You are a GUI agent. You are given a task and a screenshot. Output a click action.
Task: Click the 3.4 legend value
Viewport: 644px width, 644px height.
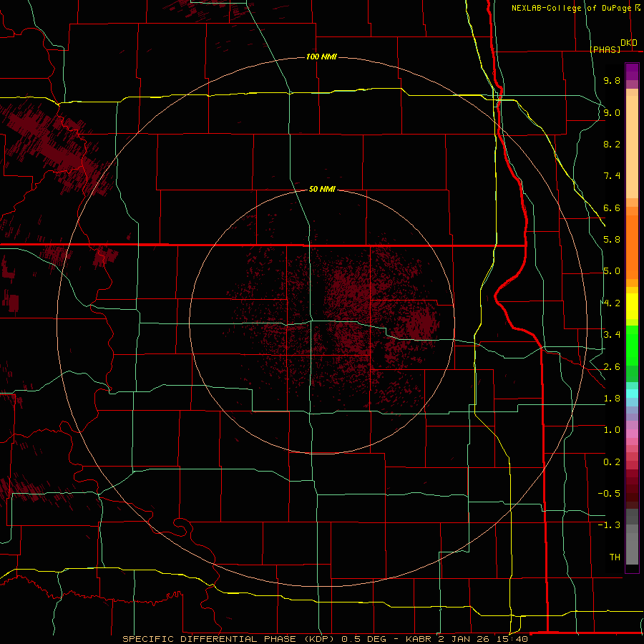coord(612,335)
